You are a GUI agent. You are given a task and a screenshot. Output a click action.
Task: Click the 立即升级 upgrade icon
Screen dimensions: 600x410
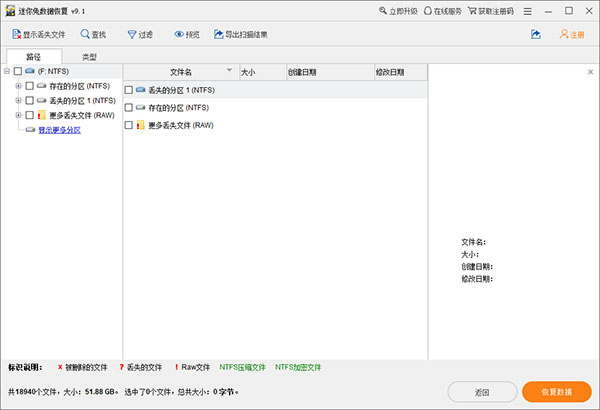[x=386, y=11]
